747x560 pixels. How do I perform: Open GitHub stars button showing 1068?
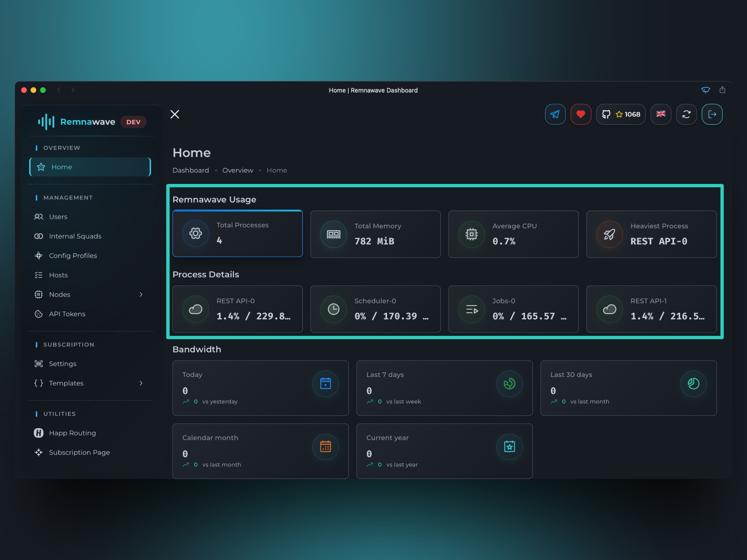[x=621, y=114]
